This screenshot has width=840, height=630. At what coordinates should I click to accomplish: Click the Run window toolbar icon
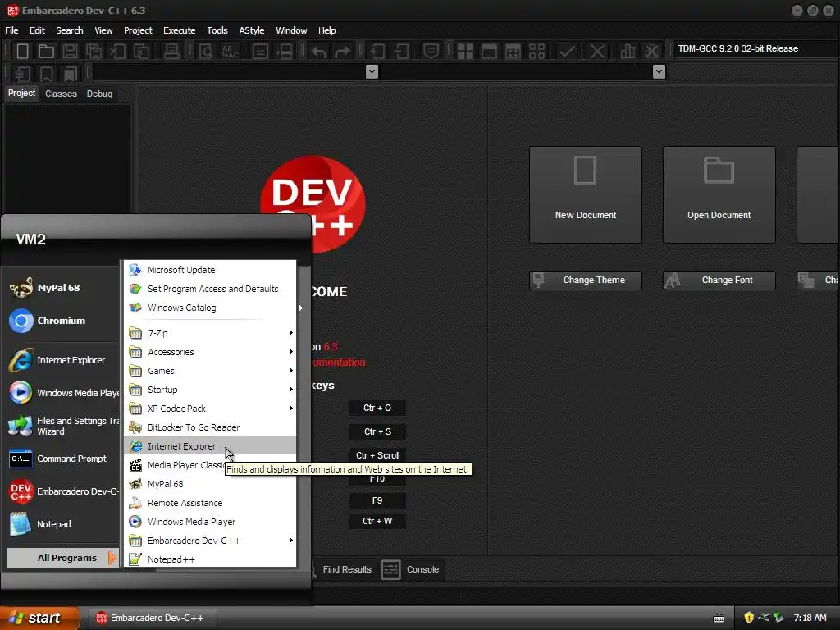click(x=489, y=52)
